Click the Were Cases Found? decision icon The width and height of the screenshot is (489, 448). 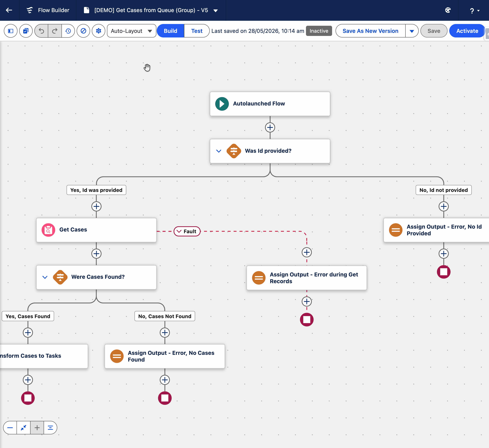point(60,277)
